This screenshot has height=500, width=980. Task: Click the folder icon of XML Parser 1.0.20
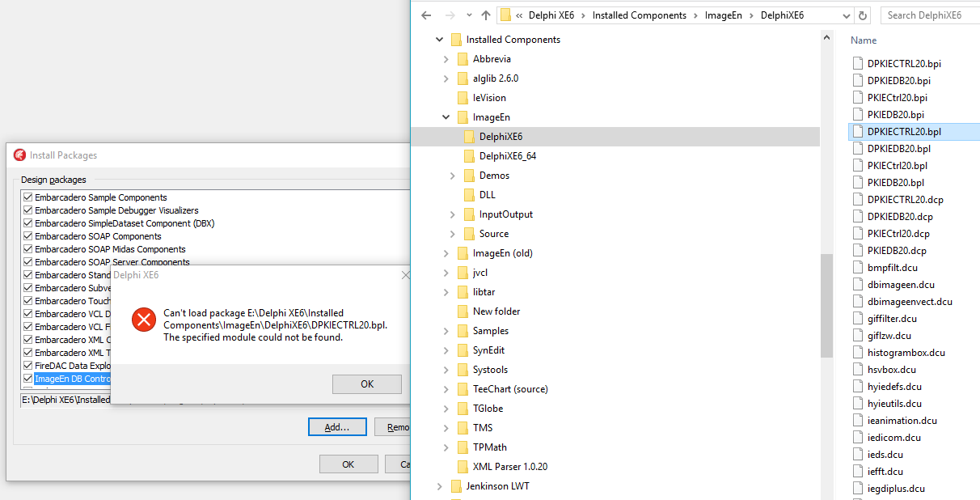click(463, 467)
